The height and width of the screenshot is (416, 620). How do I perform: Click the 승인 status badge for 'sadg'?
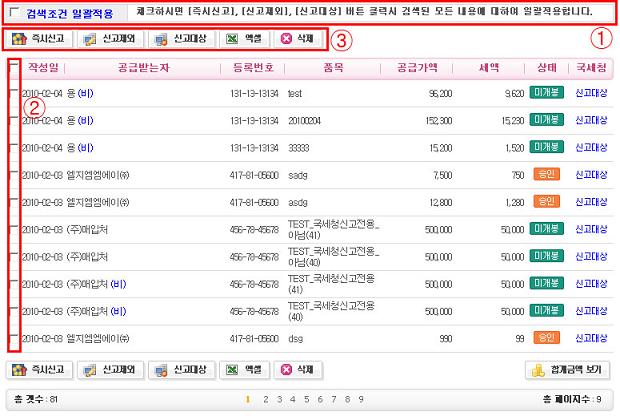click(x=547, y=174)
